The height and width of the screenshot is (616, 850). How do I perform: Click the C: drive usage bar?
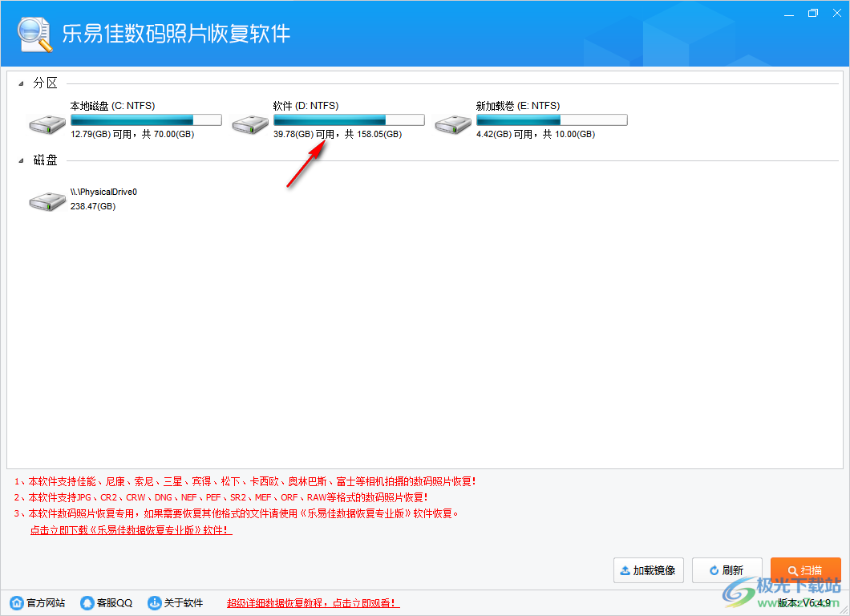click(x=146, y=120)
